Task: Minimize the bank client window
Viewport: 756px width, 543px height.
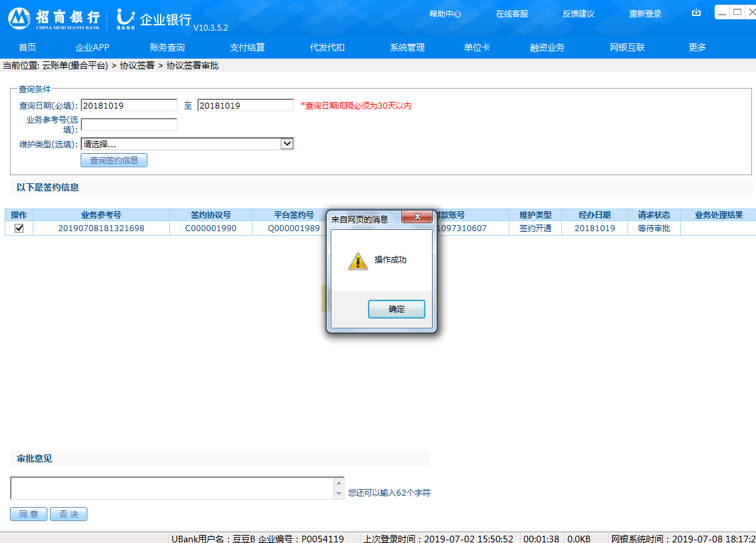Action: click(722, 12)
